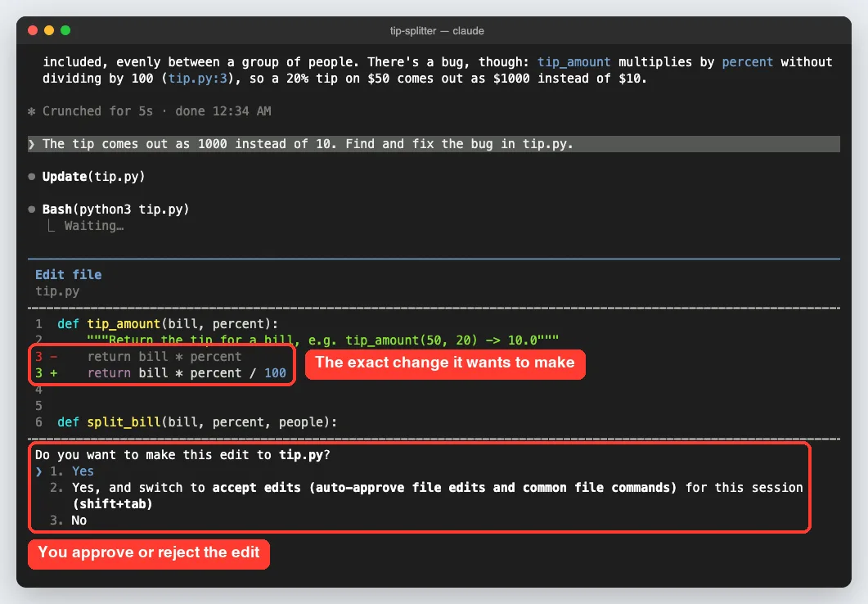Click the def split_bill(bill, percent, people) line
The height and width of the screenshot is (604, 868).
(x=197, y=422)
